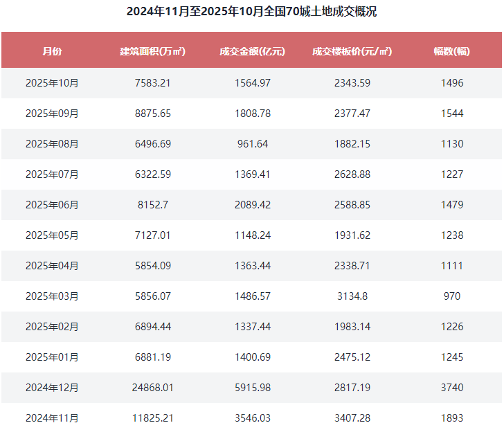Click the 3407.28 floor price cell

(352, 418)
